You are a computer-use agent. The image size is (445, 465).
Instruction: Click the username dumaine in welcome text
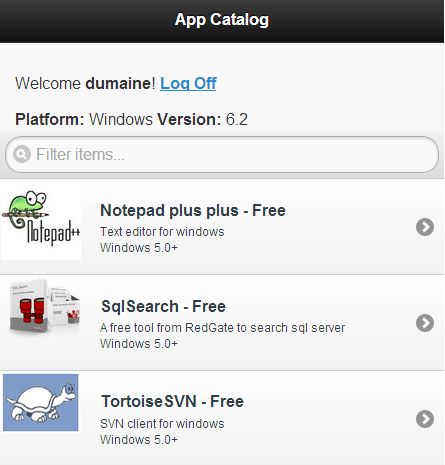pyautogui.click(x=119, y=83)
